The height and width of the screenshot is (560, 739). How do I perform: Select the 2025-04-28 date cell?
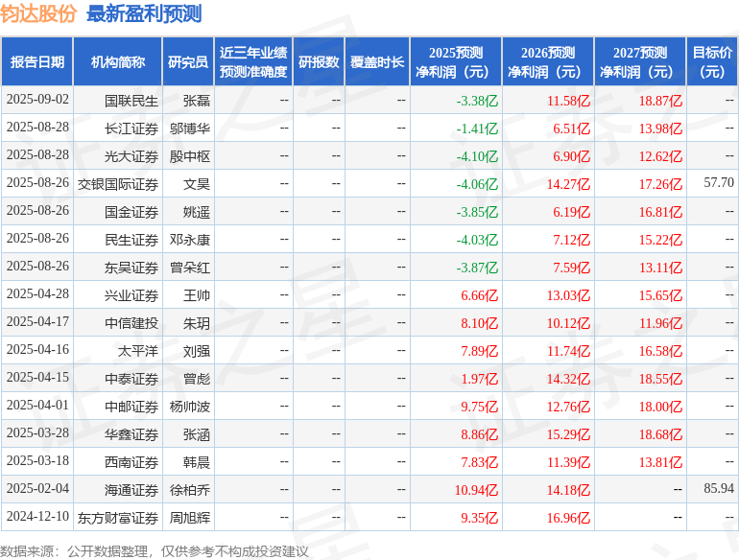coord(37,293)
